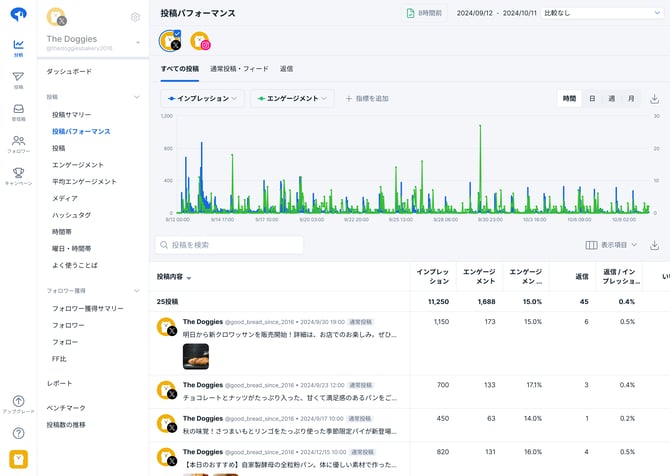Open ハッシュタグ in the sidebar menu

click(x=71, y=215)
